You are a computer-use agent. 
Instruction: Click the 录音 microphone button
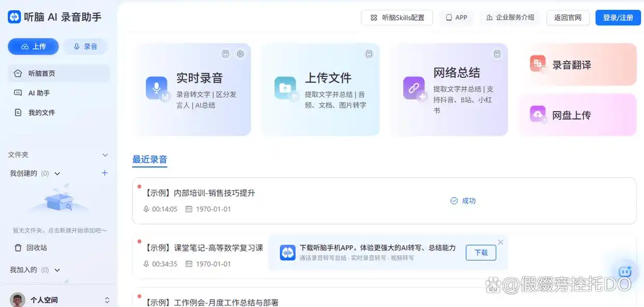click(x=86, y=47)
